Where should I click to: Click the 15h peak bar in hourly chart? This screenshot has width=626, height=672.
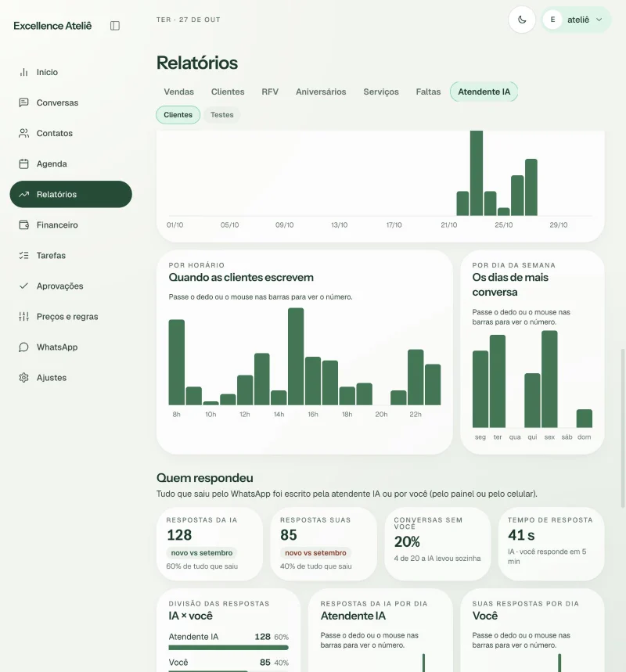click(296, 357)
